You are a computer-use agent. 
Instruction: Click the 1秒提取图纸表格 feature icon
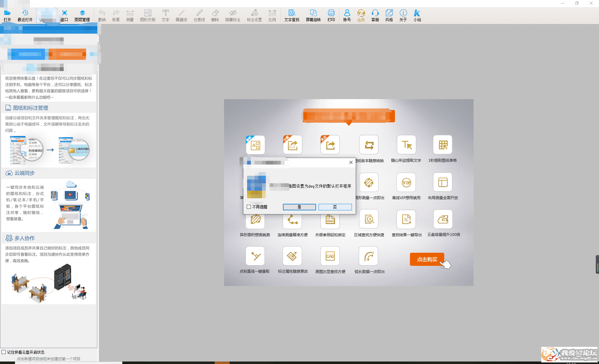point(443,145)
